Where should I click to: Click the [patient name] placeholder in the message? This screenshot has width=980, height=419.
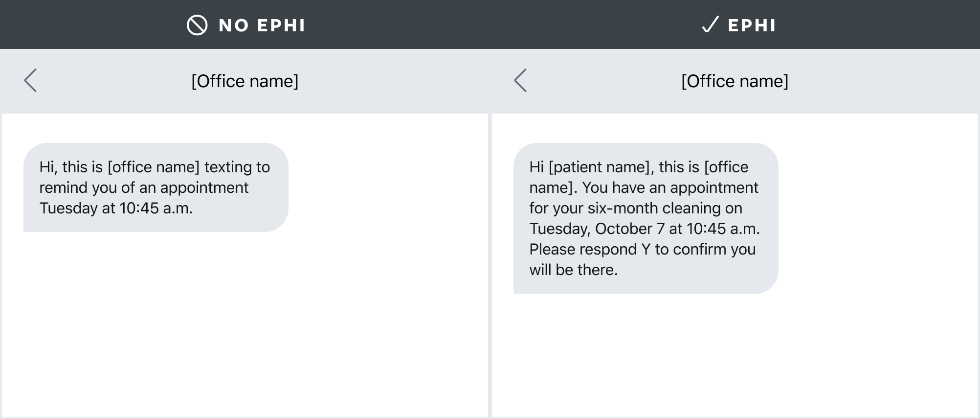point(601,167)
